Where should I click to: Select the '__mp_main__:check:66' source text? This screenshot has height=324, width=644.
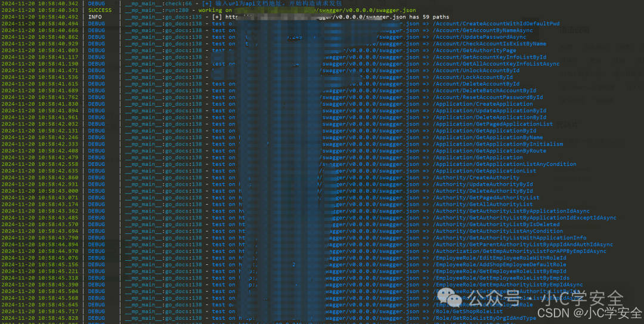click(x=158, y=4)
